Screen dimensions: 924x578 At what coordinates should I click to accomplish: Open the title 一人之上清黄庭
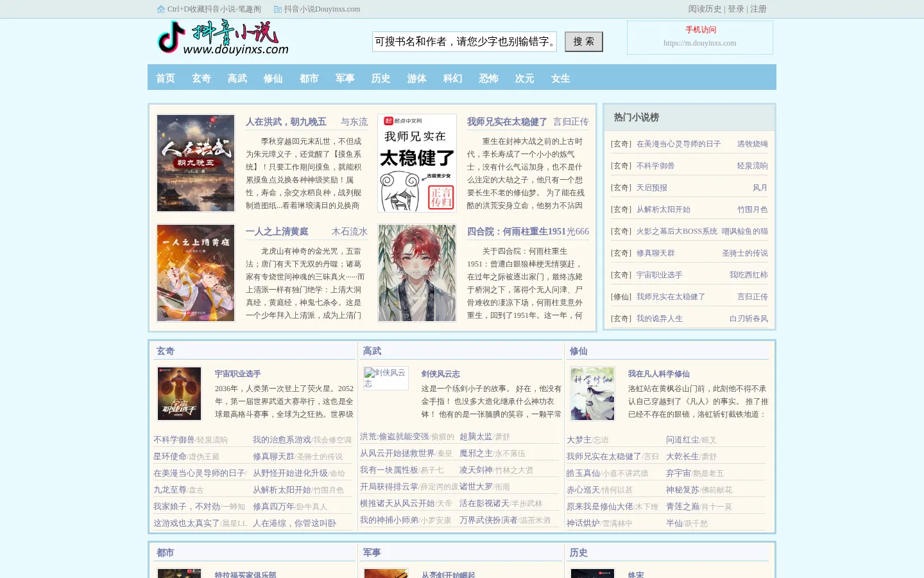tap(277, 231)
